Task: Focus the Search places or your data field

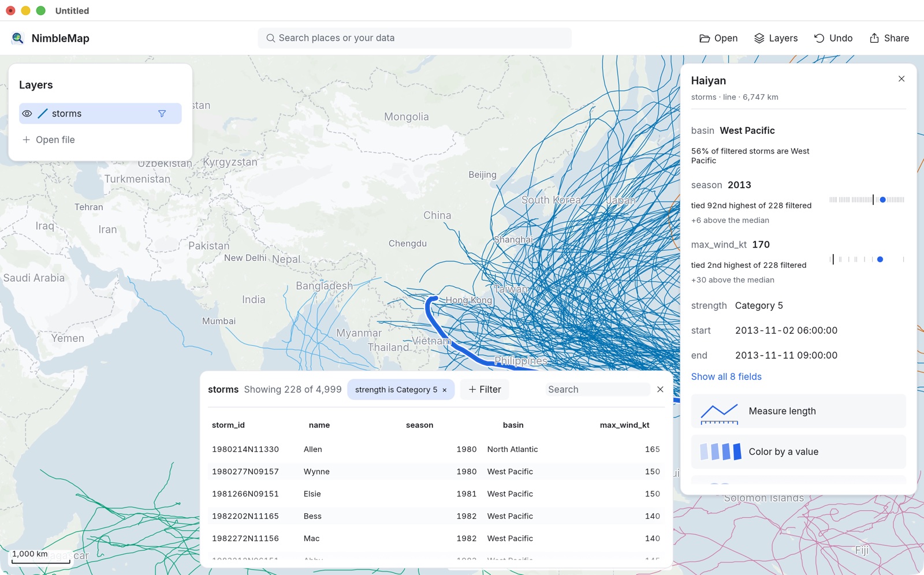Action: pyautogui.click(x=415, y=38)
